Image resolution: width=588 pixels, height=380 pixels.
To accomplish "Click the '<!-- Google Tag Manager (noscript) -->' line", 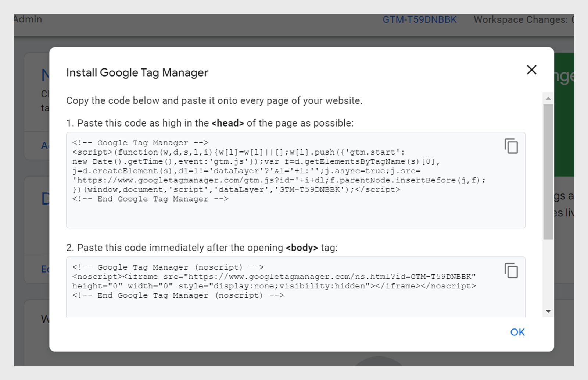I will (x=168, y=267).
